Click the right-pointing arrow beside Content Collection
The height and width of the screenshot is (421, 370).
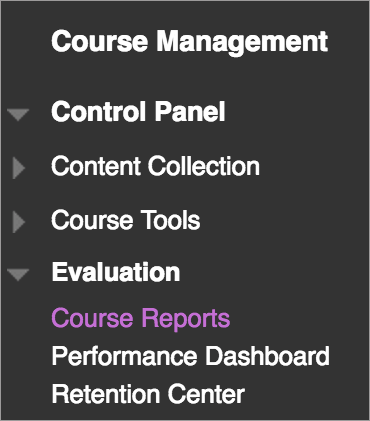pyautogui.click(x=19, y=168)
